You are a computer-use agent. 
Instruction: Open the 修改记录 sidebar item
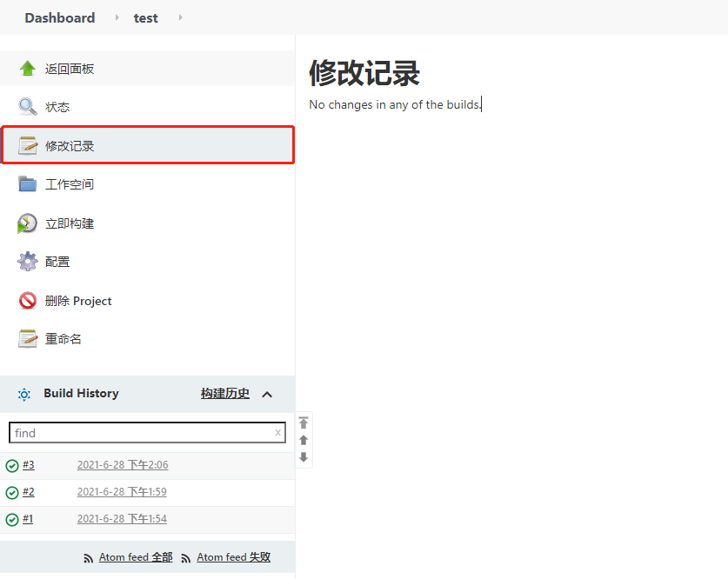tap(70, 146)
